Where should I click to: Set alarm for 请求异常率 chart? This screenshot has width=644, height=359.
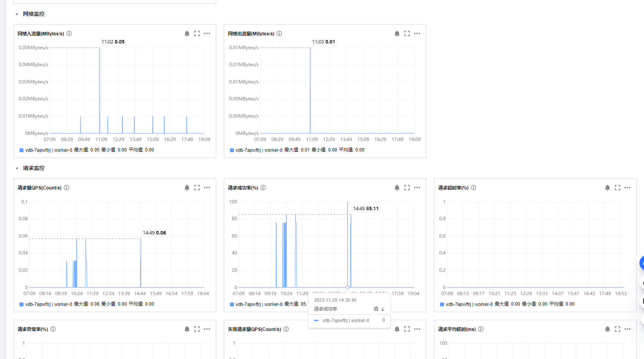187,329
